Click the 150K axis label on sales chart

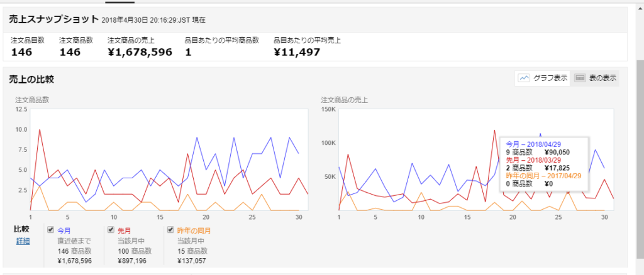(x=328, y=110)
